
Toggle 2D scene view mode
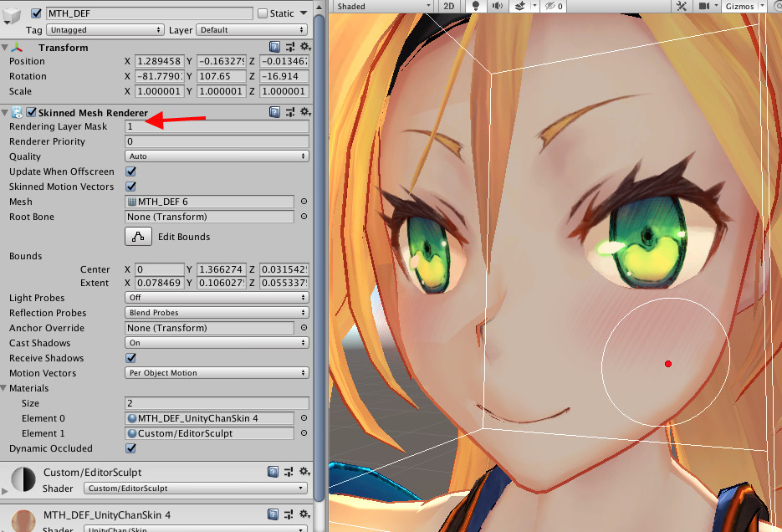tap(449, 6)
